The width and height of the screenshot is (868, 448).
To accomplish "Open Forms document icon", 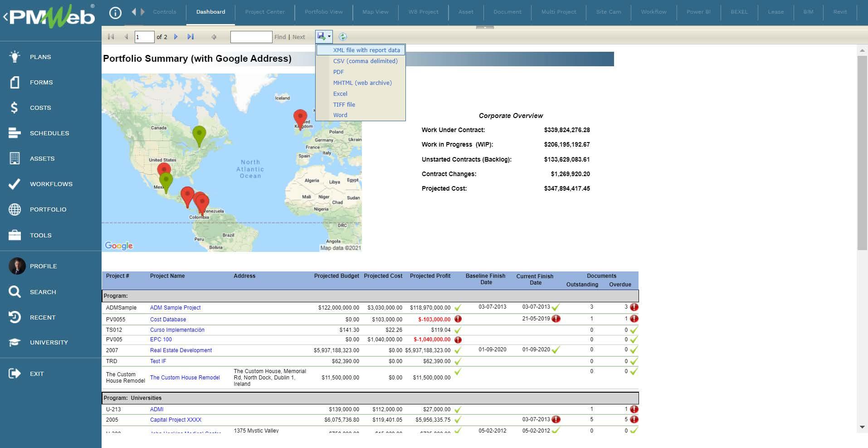I will pyautogui.click(x=15, y=82).
